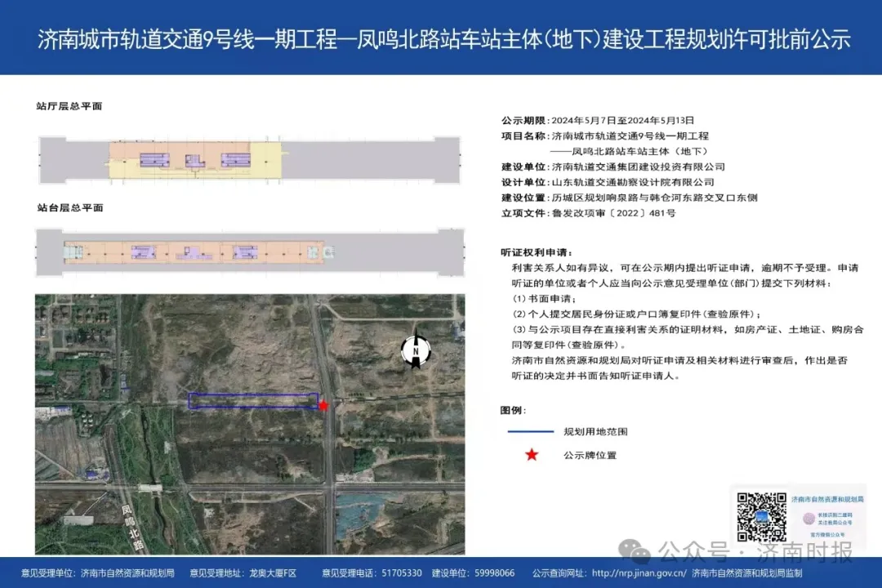Screen dimensions: 882x588
Task: Click the circular purple badge beside the QR code
Action: [x=808, y=519]
